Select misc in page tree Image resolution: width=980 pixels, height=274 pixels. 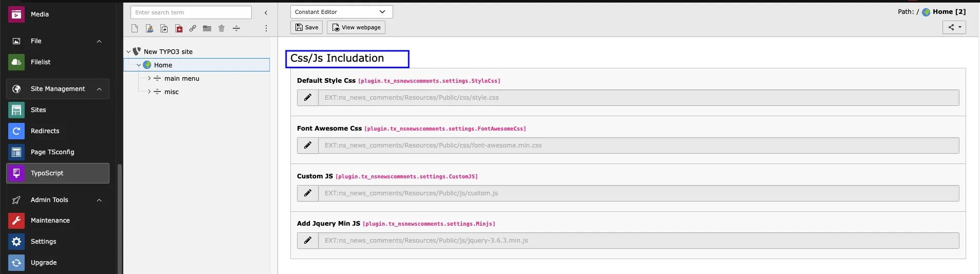click(x=172, y=92)
